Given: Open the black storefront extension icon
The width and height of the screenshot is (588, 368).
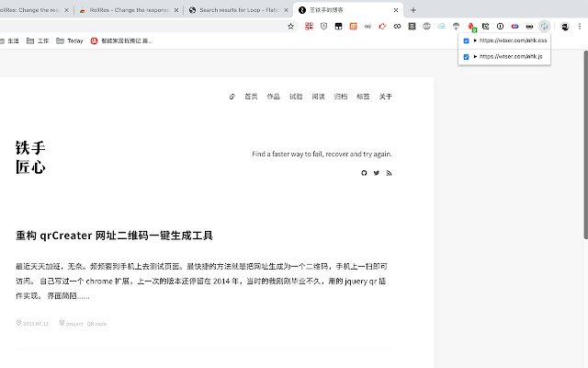Looking at the screenshot, I should [339, 26].
